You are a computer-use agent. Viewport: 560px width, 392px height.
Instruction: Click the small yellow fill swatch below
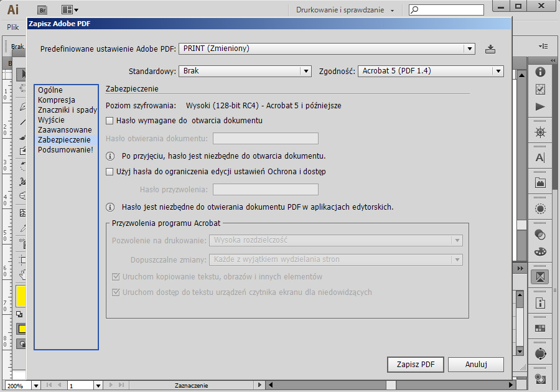[x=22, y=329]
